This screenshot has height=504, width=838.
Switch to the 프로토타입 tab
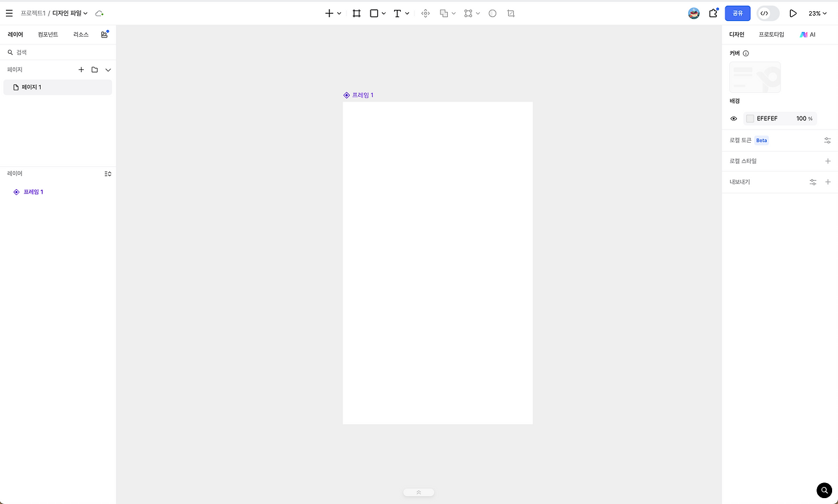tap(771, 35)
